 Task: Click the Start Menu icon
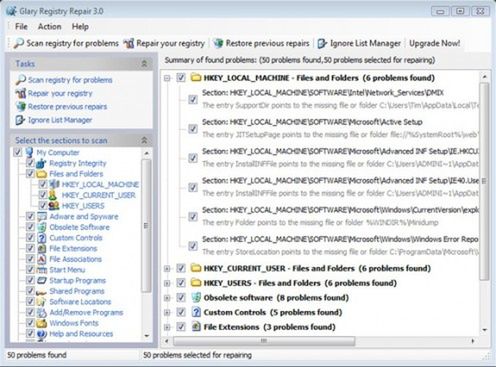click(x=42, y=270)
